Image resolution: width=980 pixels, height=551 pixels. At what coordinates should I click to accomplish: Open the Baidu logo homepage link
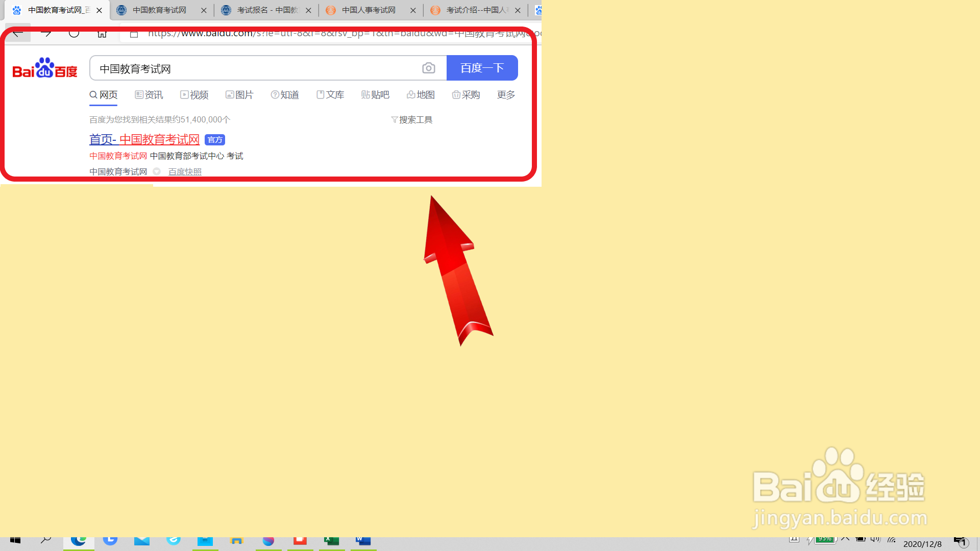(45, 68)
